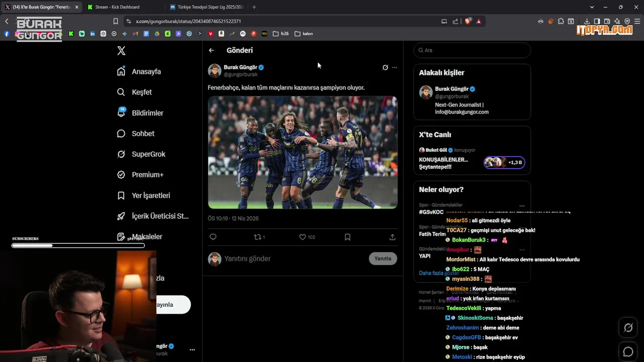
Task: Open Brave Shields lion icon
Action: pyautogui.click(x=468, y=21)
